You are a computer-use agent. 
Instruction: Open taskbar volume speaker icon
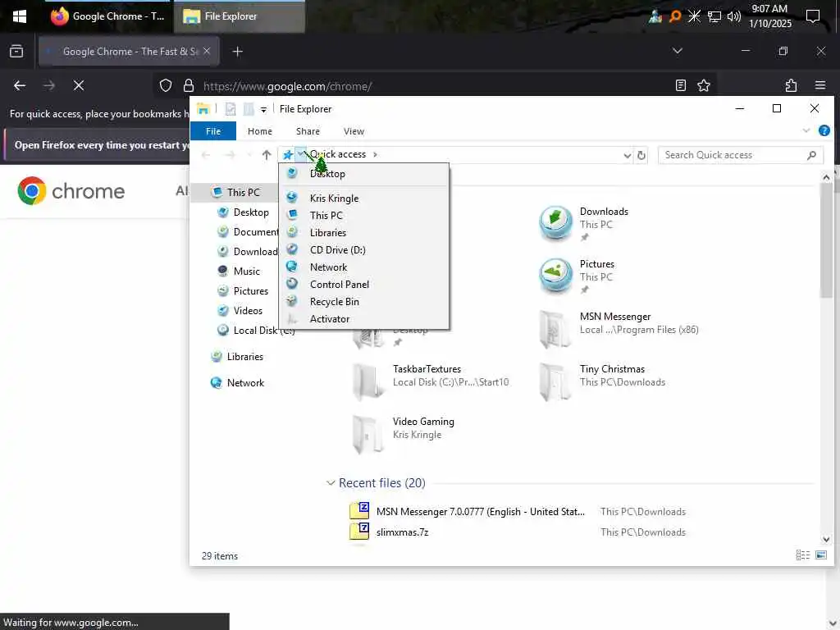tap(734, 16)
